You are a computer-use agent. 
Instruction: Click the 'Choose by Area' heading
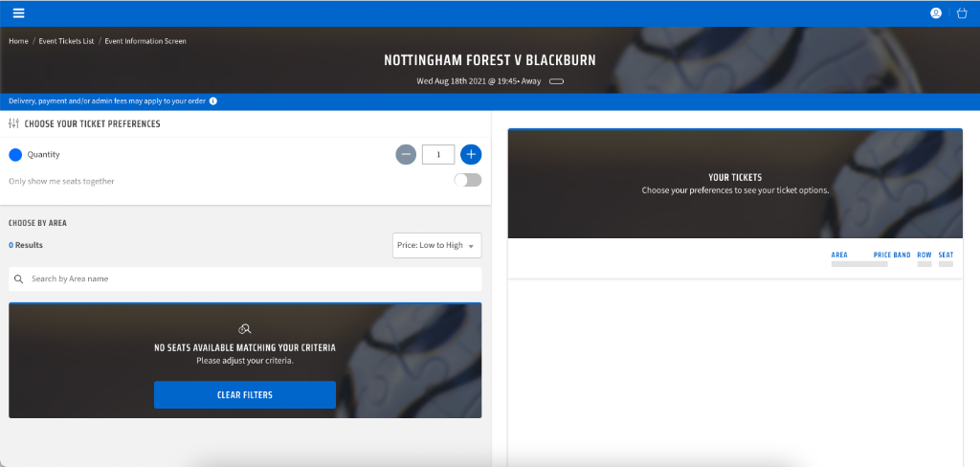pos(37,223)
